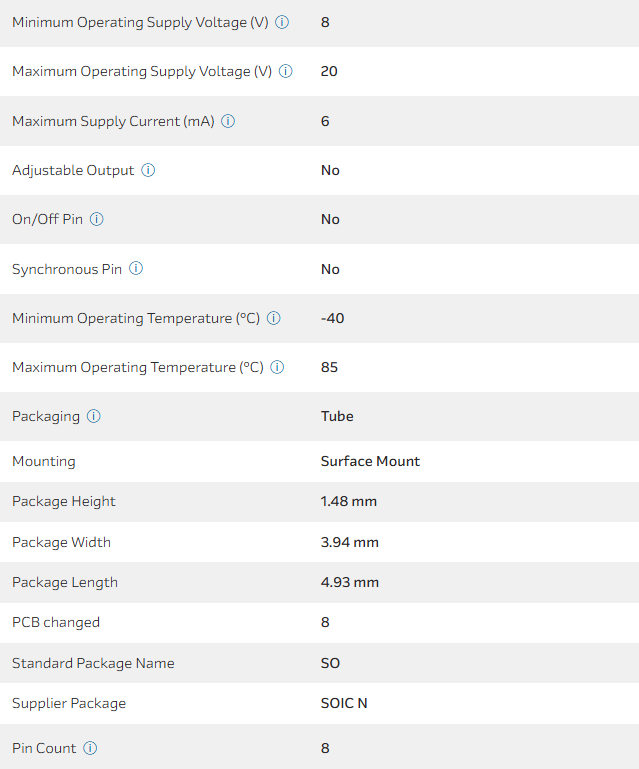639x769 pixels.
Task: Open Maximum Operating Temperature info icon
Action: [x=277, y=367]
